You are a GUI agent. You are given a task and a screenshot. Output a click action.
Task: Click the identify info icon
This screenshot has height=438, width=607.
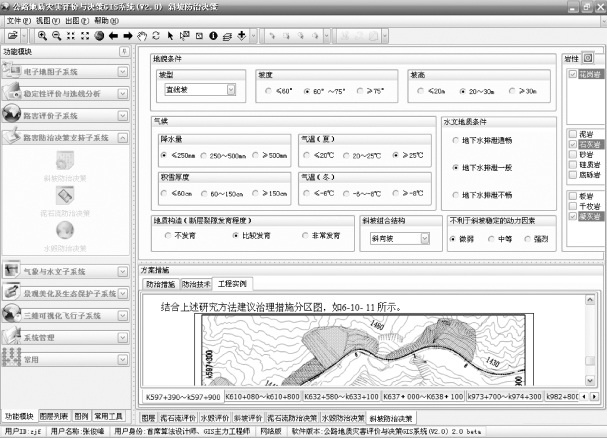click(x=213, y=36)
